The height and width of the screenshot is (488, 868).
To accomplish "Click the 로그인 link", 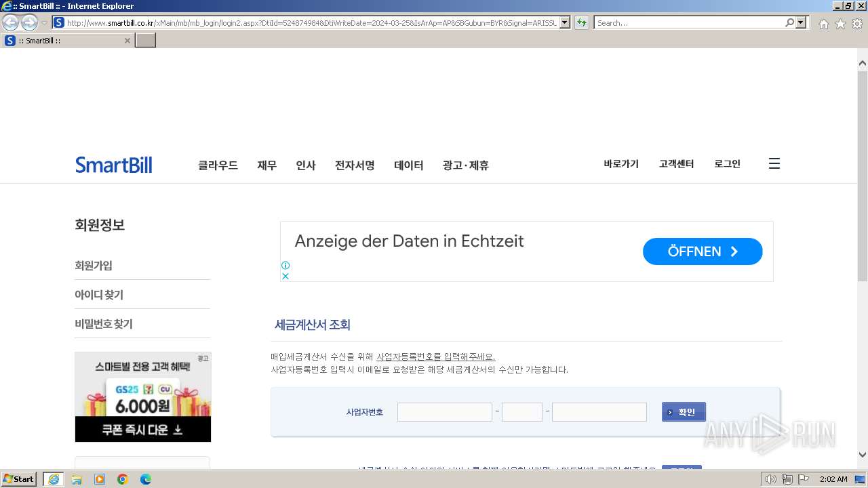I will tap(727, 163).
